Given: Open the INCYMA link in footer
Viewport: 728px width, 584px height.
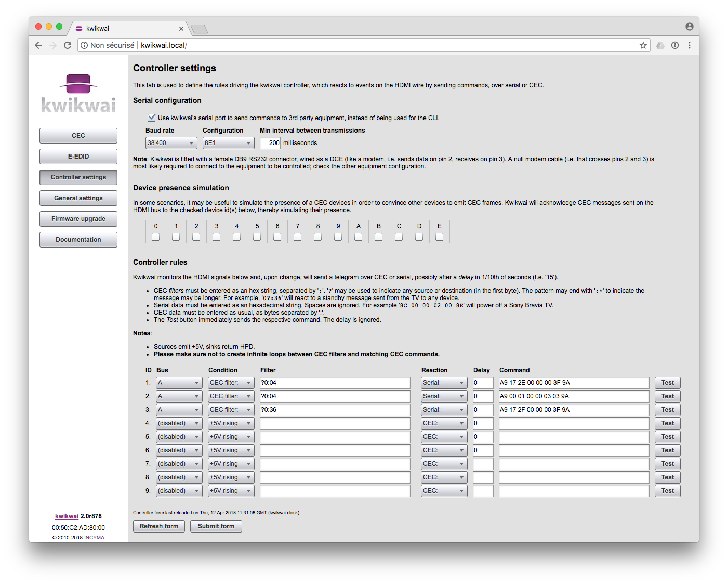Looking at the screenshot, I should coord(94,538).
